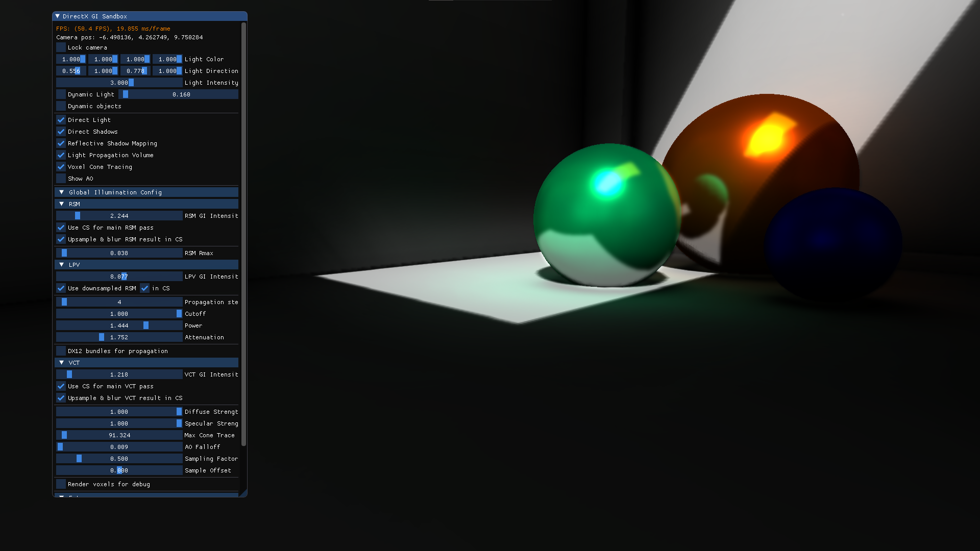The image size is (980, 551).
Task: Toggle the Dynamic Light checkbox
Action: (61, 94)
